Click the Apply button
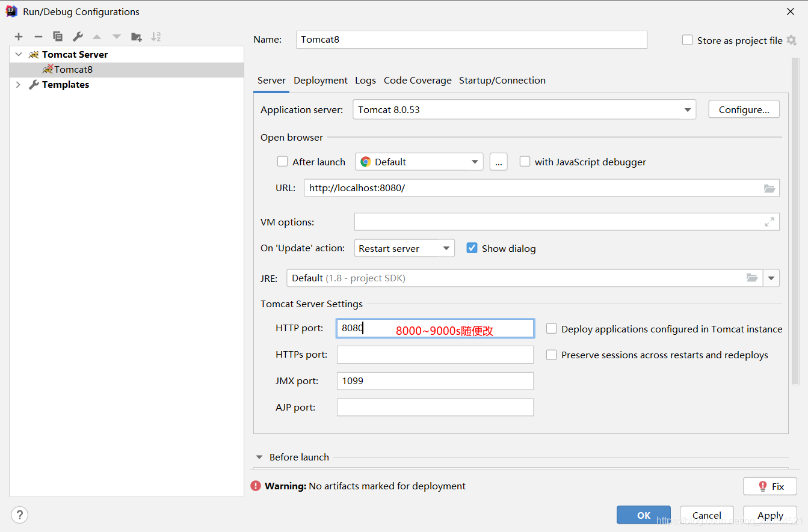The image size is (808, 532). click(770, 515)
